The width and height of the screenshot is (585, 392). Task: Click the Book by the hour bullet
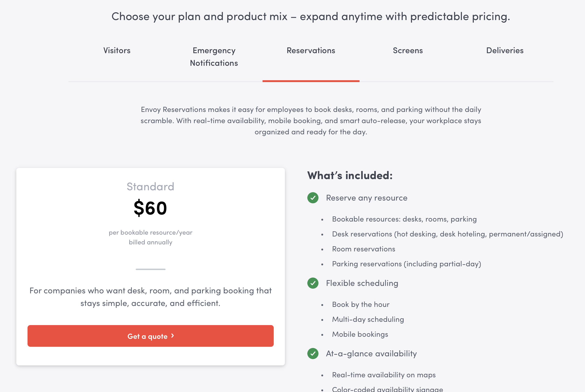click(x=361, y=304)
